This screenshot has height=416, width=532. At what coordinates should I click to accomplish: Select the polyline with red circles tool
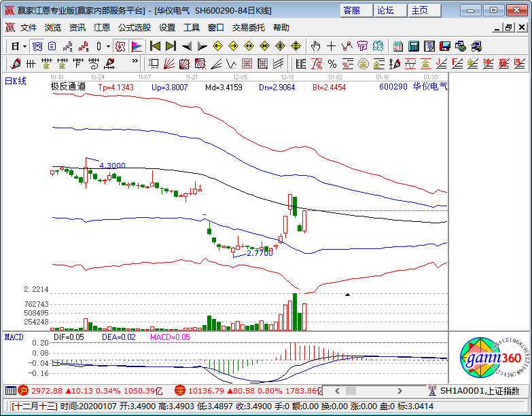[x=347, y=46]
